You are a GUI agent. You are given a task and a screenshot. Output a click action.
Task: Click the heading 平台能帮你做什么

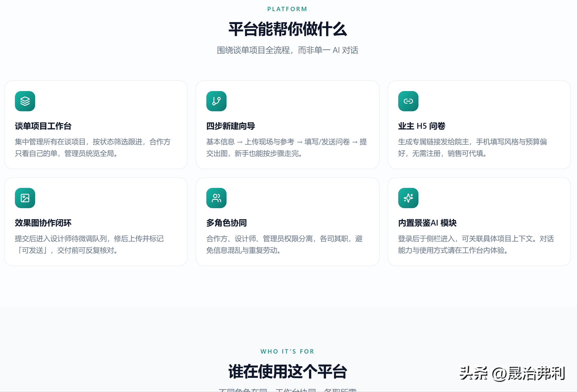click(288, 29)
